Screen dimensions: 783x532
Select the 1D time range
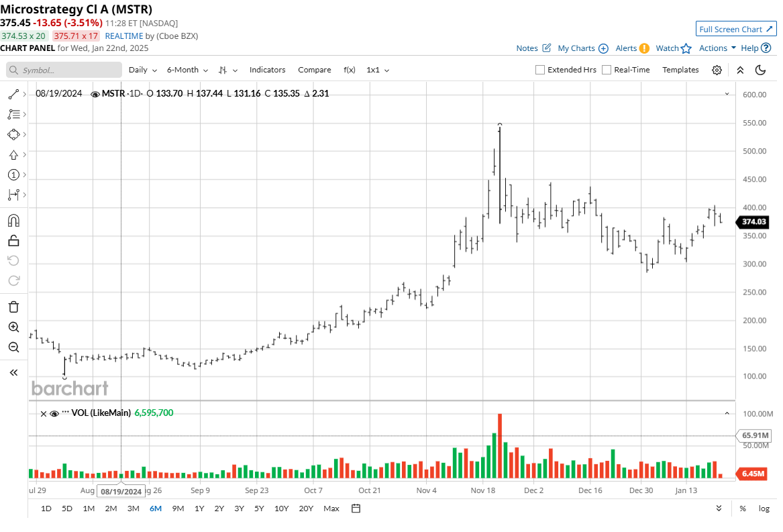tap(46, 509)
